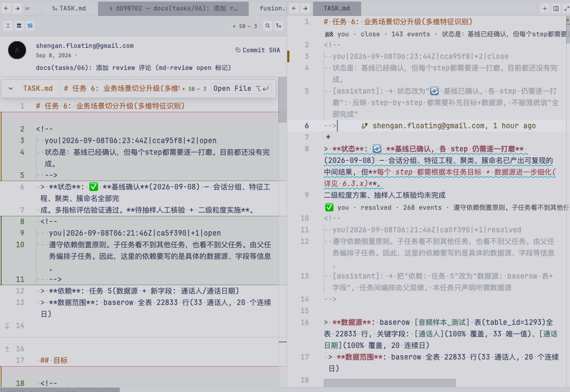
Task: Click line 16 '数据源' text in right editor
Action: point(352,322)
